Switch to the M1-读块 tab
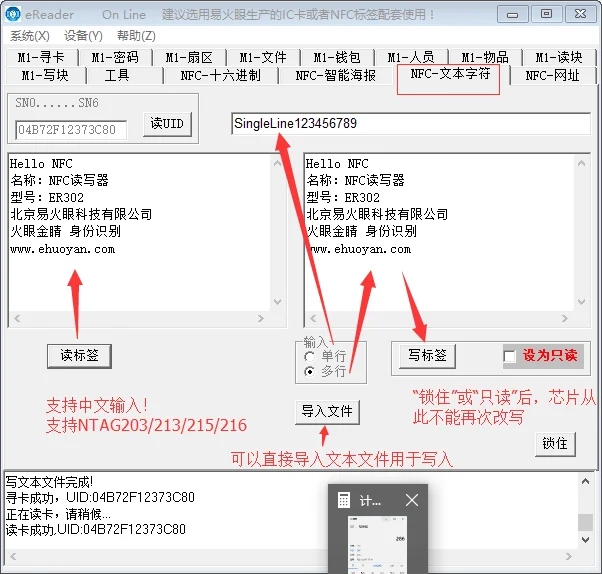The image size is (602, 574). pos(559,58)
